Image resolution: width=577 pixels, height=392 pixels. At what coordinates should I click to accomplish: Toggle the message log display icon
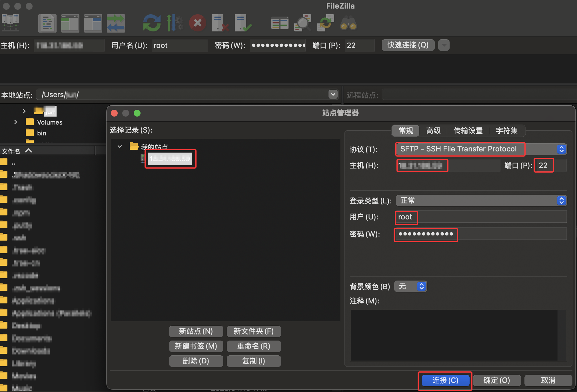click(x=47, y=23)
